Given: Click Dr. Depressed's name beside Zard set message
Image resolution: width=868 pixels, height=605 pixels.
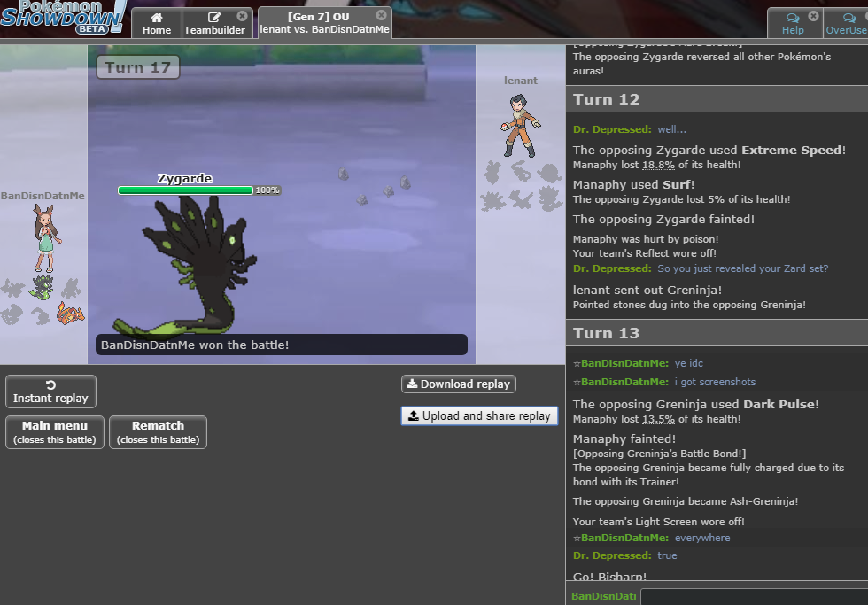Looking at the screenshot, I should [x=612, y=268].
